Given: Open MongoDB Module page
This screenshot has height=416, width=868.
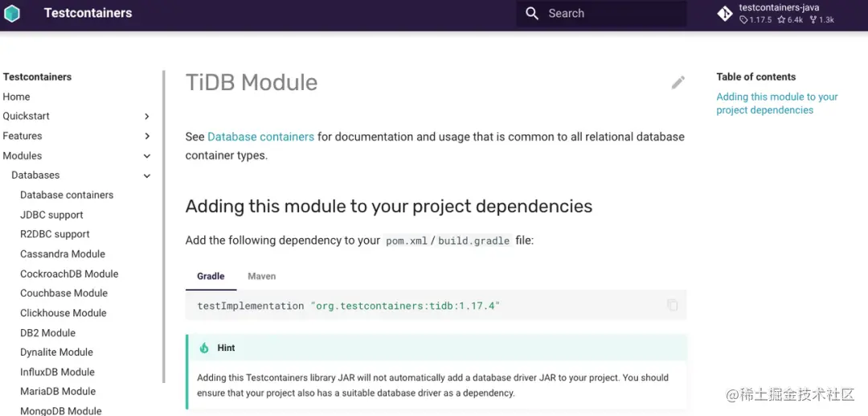Looking at the screenshot, I should click(61, 411).
